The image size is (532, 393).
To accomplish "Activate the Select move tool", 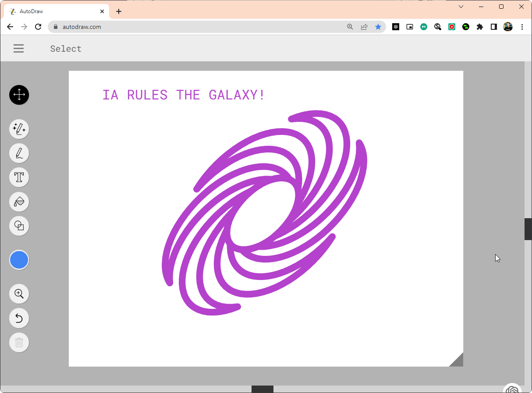I will [x=19, y=95].
